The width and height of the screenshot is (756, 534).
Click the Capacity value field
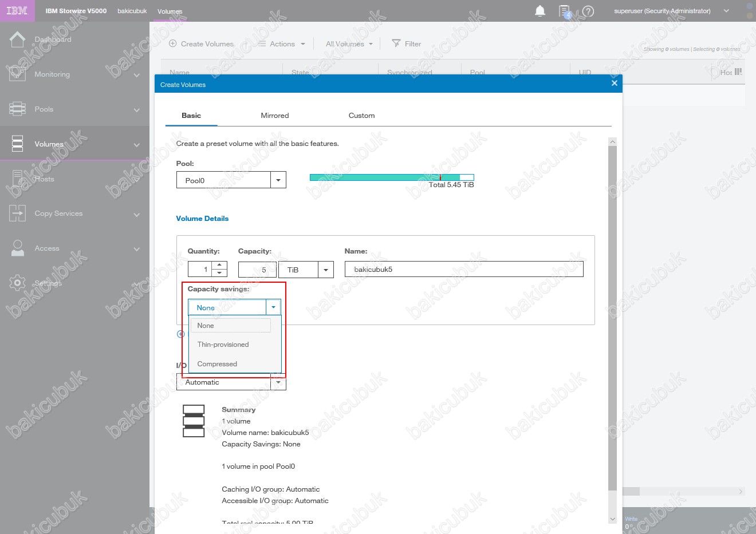click(257, 270)
